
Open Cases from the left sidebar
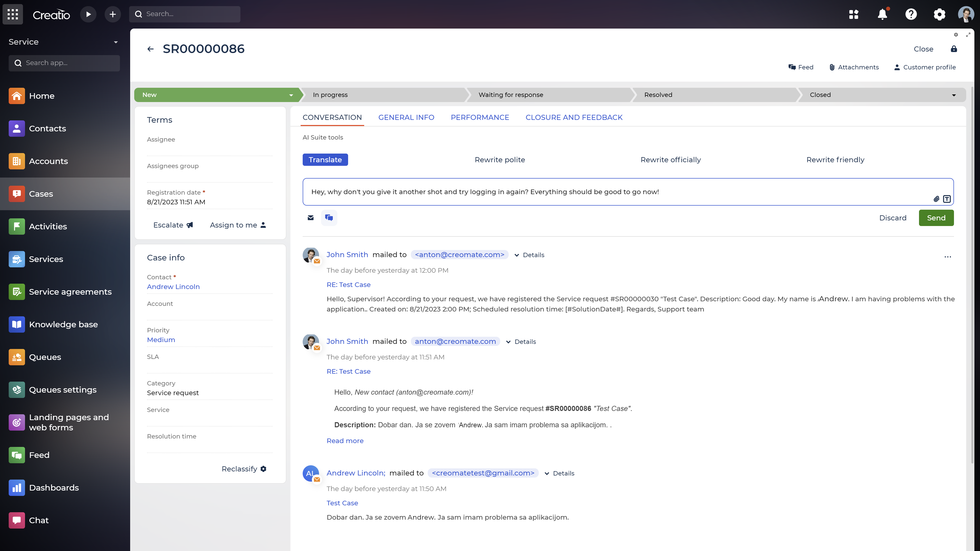tap(41, 194)
